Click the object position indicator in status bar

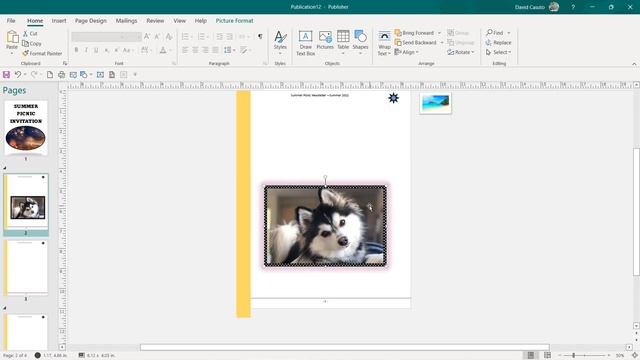[51, 356]
